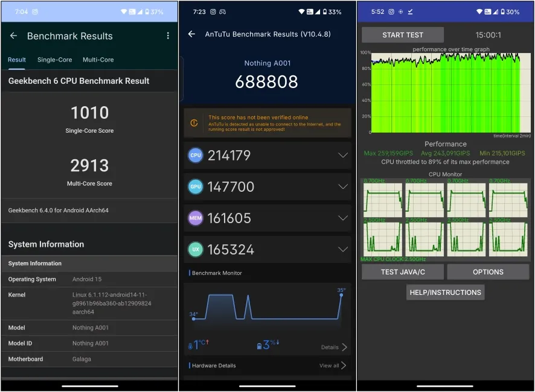Select the UX score badge in AnTuTu
This screenshot has width=535, height=392.
pyautogui.click(x=195, y=249)
